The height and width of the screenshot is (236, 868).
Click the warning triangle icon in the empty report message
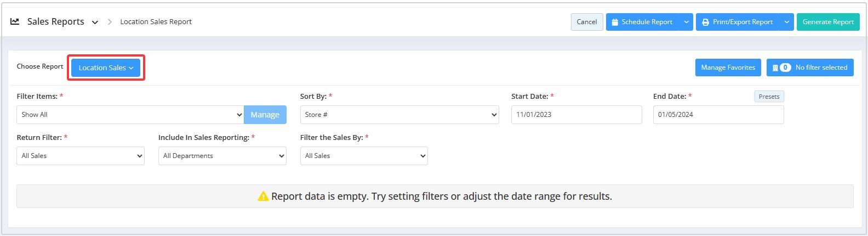[263, 196]
